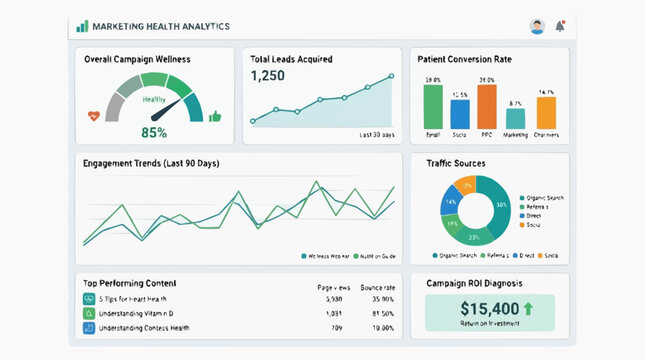Click the Campaign ROI Diagnosis heading

click(x=474, y=283)
